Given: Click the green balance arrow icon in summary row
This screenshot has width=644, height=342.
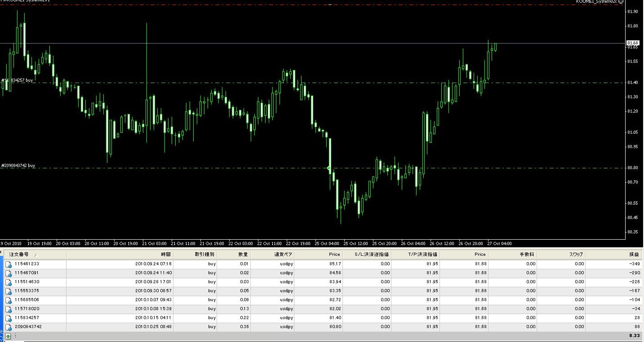Looking at the screenshot, I should 8,335.
